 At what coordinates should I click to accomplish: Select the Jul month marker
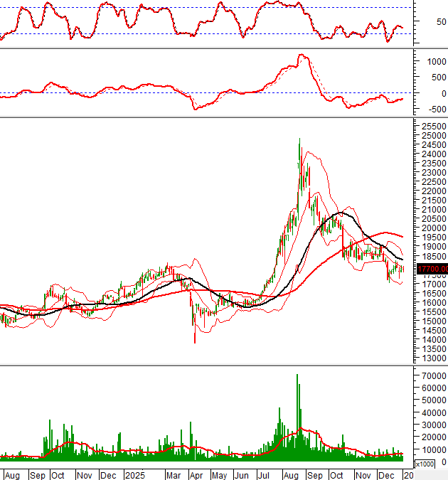click(x=264, y=474)
